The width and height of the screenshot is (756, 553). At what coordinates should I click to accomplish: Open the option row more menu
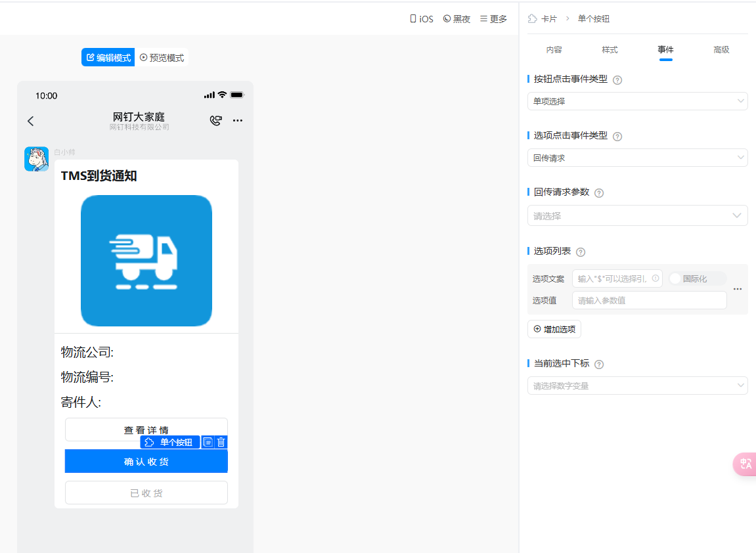tap(737, 289)
